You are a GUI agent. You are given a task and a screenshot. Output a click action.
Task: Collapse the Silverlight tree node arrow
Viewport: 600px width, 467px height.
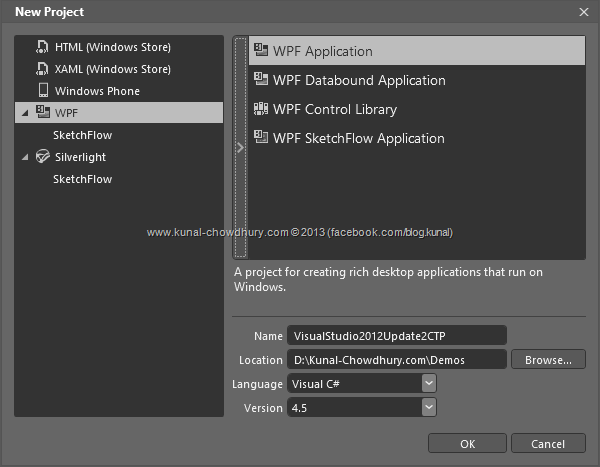(x=23, y=157)
